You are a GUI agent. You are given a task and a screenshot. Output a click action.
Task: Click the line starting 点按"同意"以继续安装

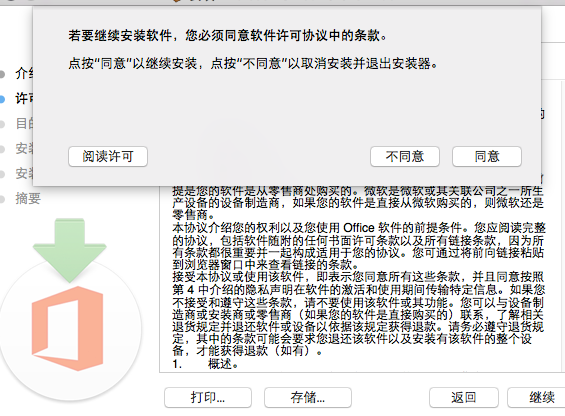pos(253,64)
